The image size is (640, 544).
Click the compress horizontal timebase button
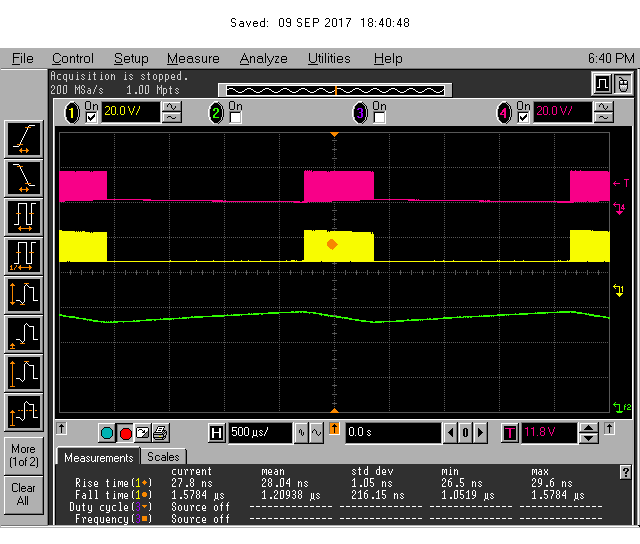coord(301,433)
